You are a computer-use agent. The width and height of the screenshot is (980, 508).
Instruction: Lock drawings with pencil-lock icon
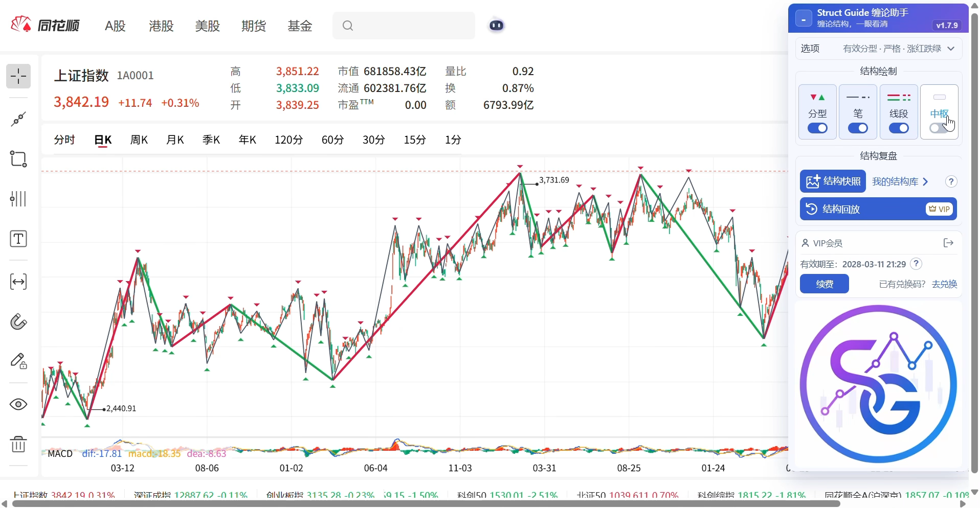pos(18,361)
